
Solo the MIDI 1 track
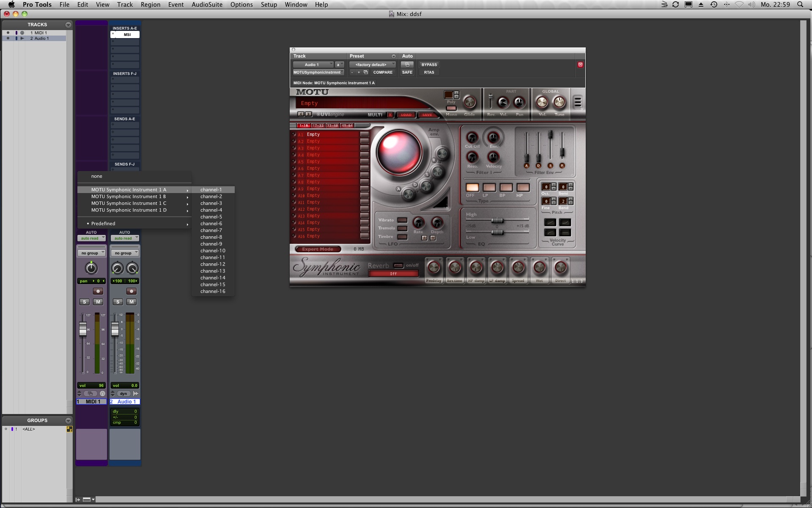pos(85,302)
